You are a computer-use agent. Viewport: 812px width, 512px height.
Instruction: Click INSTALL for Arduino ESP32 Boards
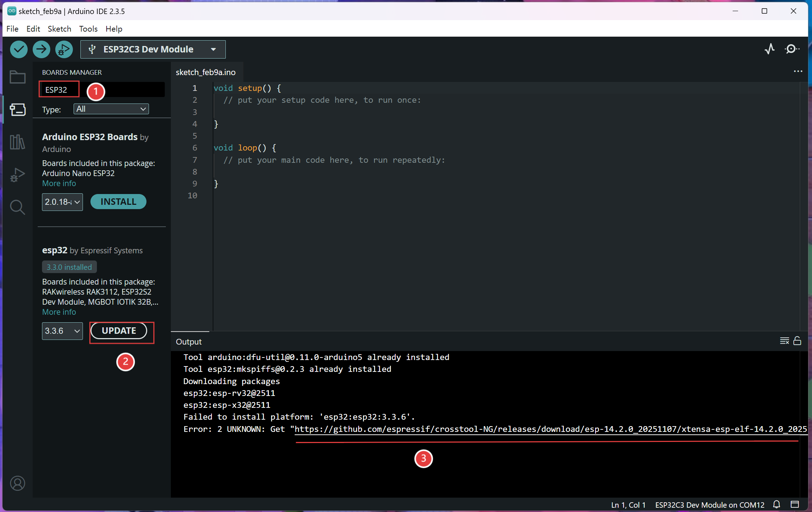pyautogui.click(x=118, y=202)
